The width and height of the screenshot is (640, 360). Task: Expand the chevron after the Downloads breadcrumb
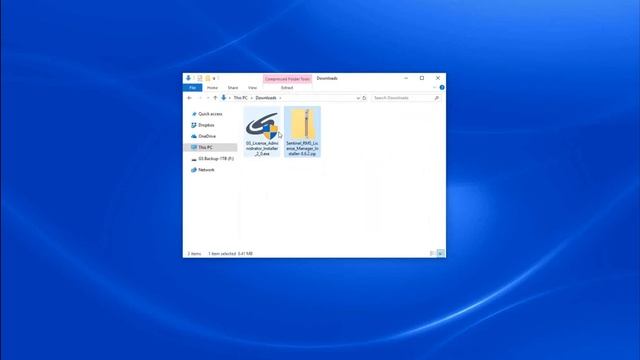280,98
